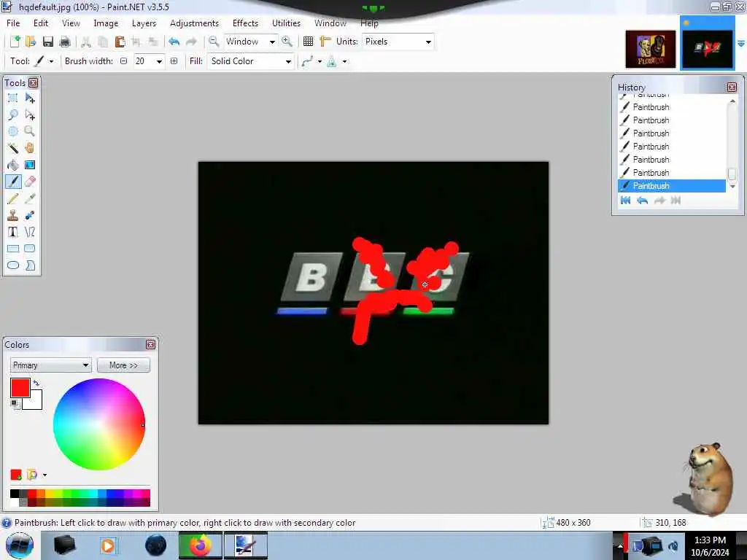Select the Paintbrush tool in Tools panel
Screen dimensions: 747x560
[x=13, y=182]
